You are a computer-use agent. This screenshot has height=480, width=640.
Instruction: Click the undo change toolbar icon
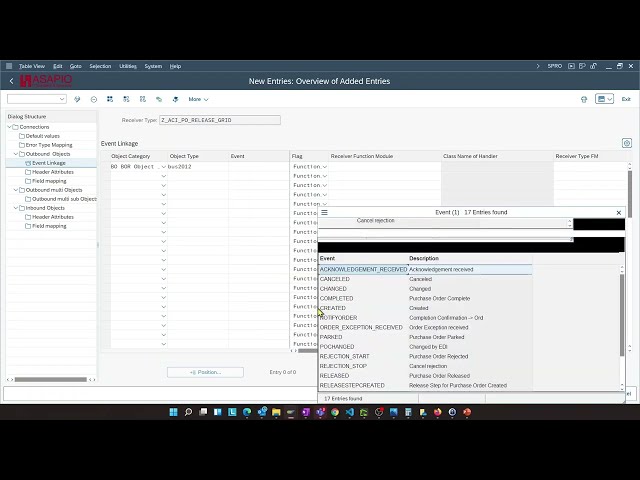[159, 99]
